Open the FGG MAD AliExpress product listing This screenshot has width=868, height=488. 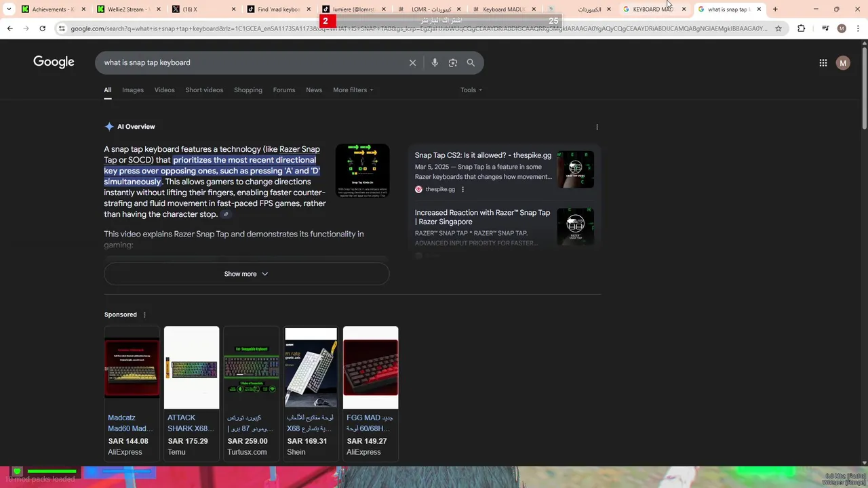coord(370,423)
